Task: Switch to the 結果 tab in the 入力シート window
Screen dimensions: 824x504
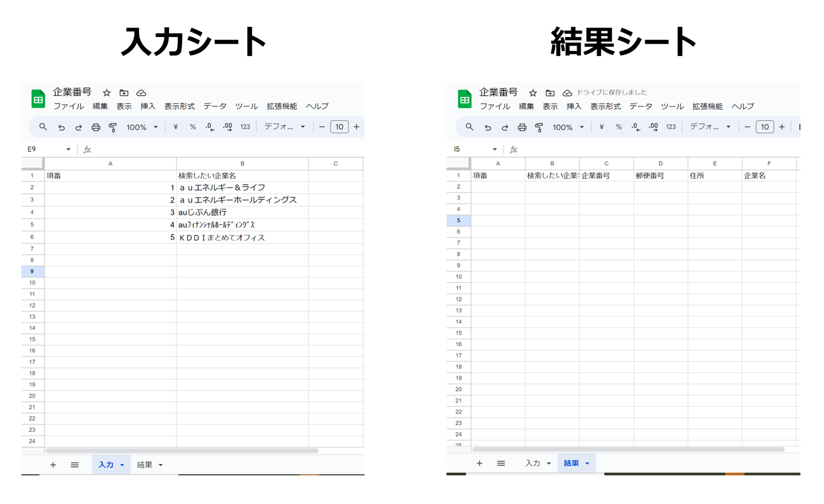Action: tap(144, 465)
